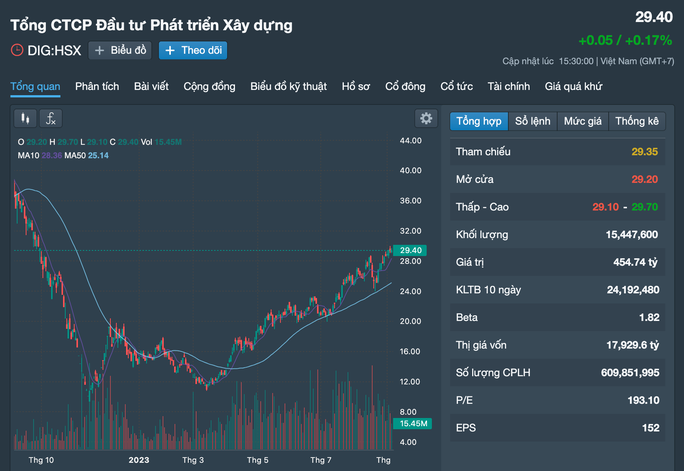684x471 pixels.
Task: Select the Sổ lệnh panel tab
Action: point(532,121)
